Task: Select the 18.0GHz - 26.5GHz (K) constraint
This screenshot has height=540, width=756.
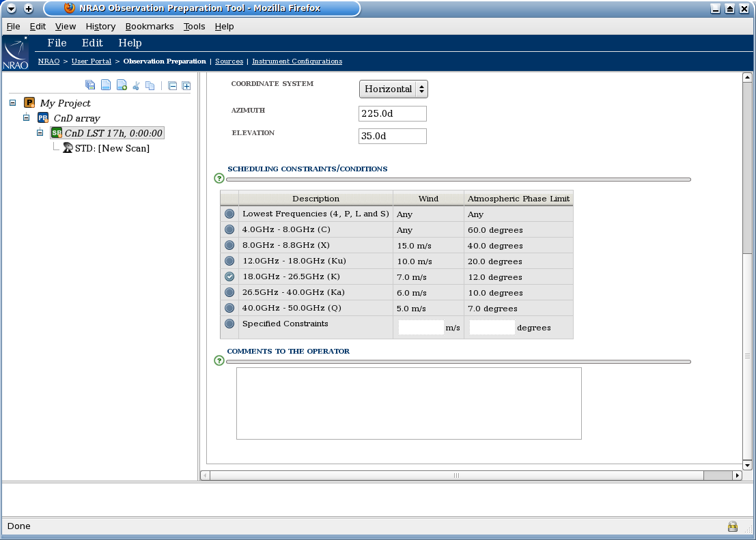Action: click(229, 276)
